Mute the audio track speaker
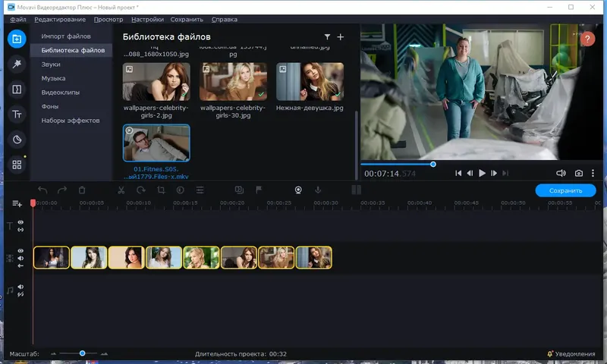 [x=20, y=287]
